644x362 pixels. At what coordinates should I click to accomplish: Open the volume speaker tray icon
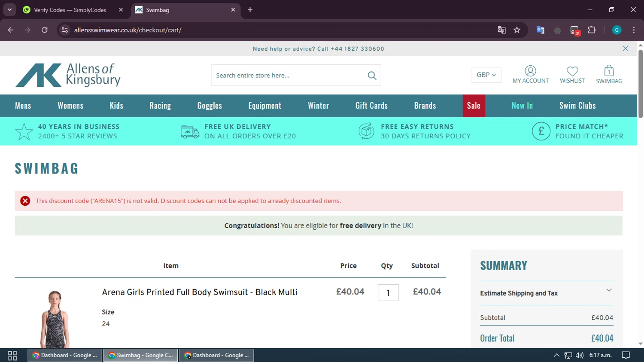pos(580,355)
